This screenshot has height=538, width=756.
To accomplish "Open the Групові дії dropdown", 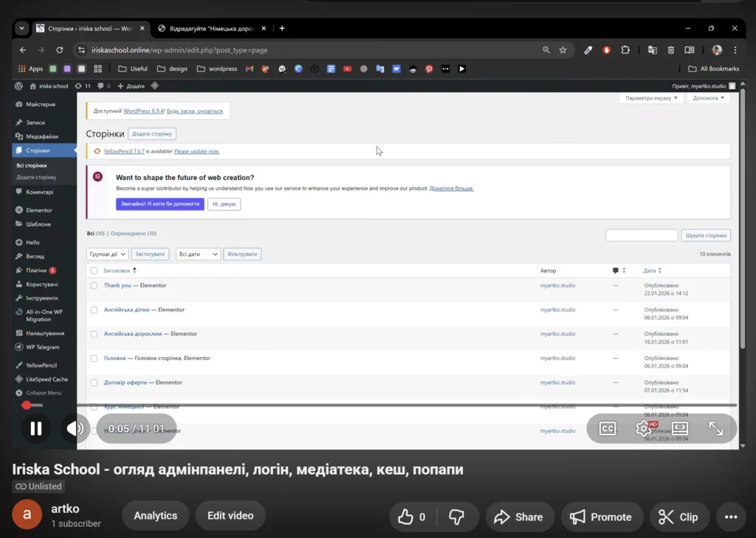I will tap(108, 254).
